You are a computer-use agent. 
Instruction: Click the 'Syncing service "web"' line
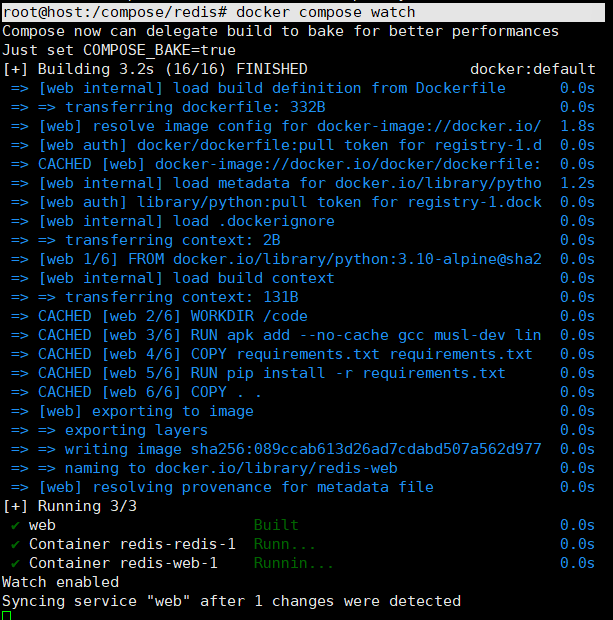(231, 601)
